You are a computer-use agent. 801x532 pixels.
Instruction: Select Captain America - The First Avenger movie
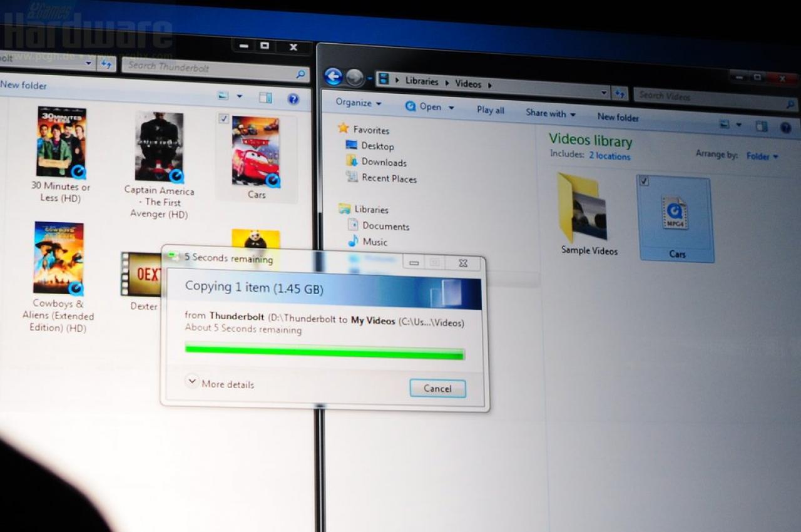159,166
